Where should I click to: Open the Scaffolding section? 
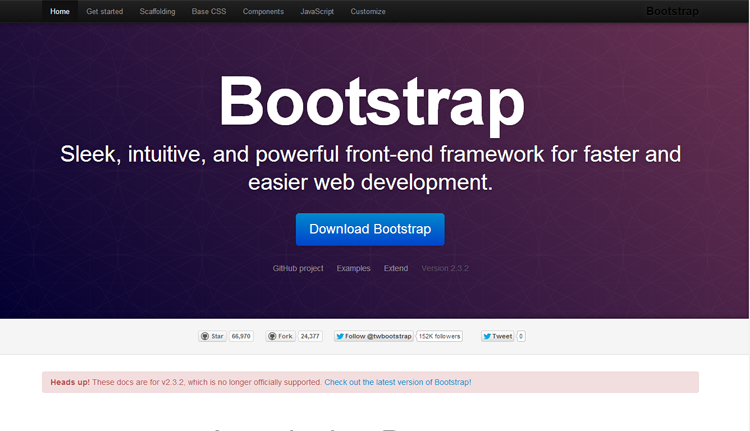(x=157, y=11)
